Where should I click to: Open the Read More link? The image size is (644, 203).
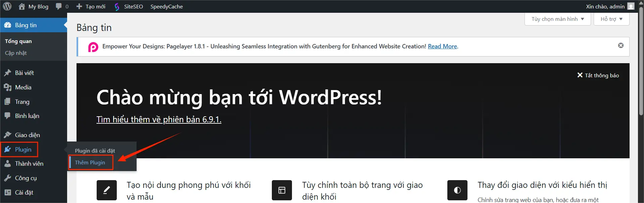(x=442, y=46)
